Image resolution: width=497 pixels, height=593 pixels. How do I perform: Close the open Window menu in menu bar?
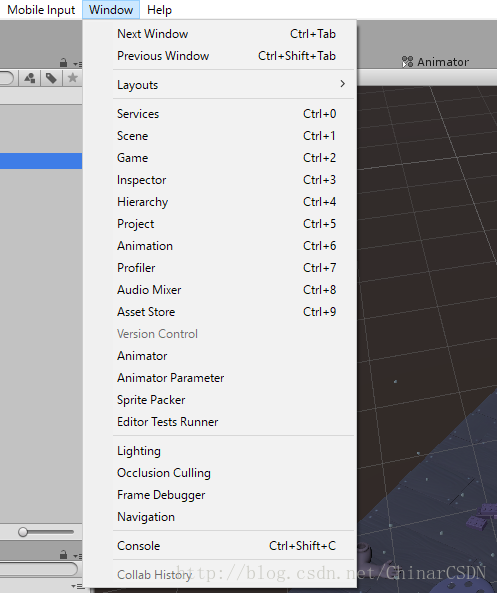(x=111, y=10)
